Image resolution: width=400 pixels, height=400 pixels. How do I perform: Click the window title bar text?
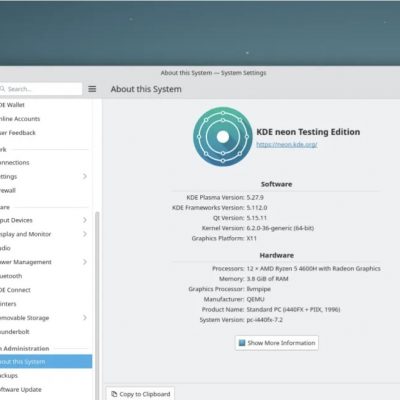coord(213,73)
